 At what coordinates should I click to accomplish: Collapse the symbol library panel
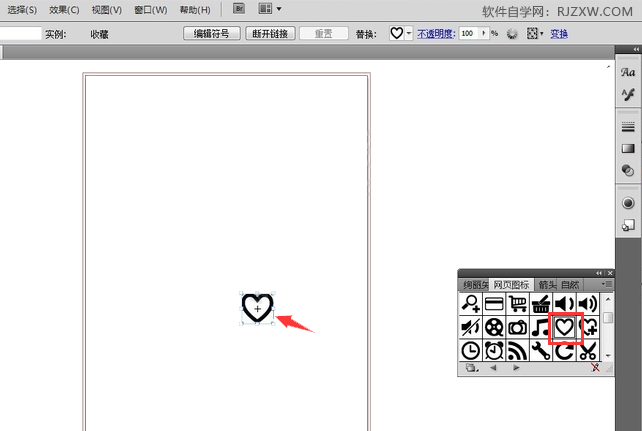(599, 273)
